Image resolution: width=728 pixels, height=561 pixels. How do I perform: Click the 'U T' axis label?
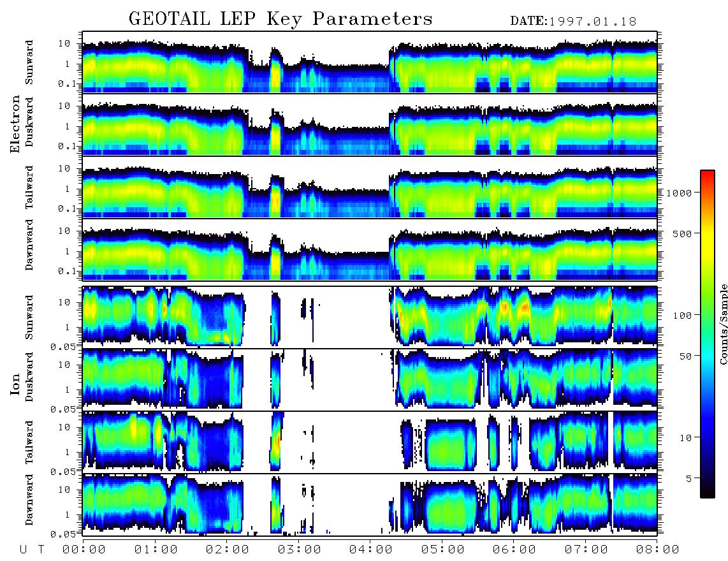tap(32, 550)
